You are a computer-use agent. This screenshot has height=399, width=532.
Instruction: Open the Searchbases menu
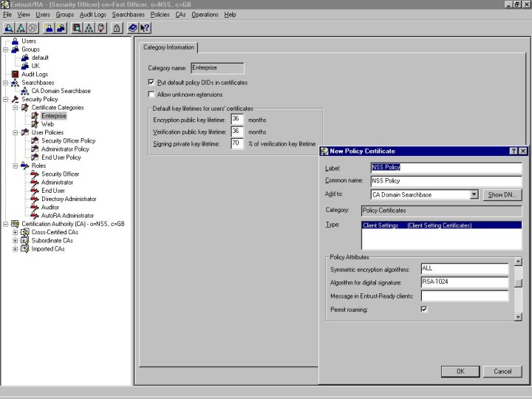click(x=129, y=15)
